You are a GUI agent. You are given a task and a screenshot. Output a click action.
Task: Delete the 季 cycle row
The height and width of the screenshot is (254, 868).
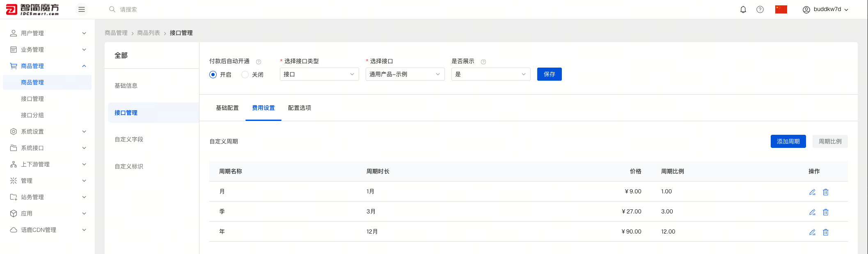[826, 212]
